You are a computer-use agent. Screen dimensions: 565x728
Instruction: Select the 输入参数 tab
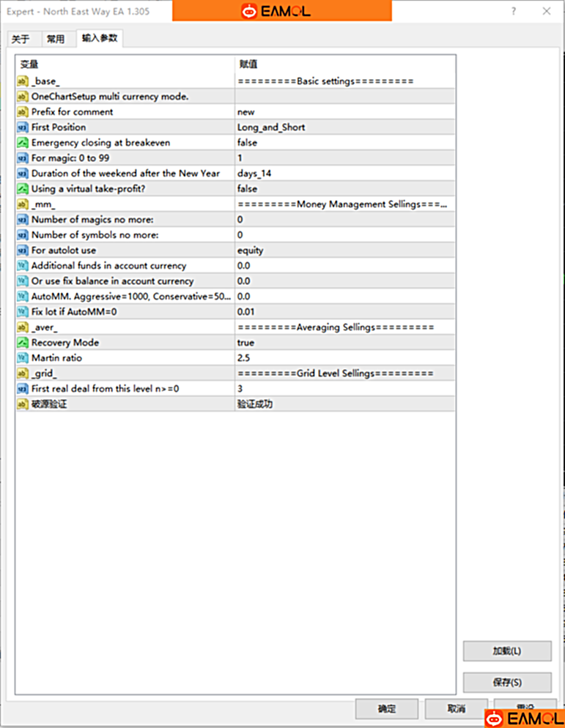(x=100, y=38)
